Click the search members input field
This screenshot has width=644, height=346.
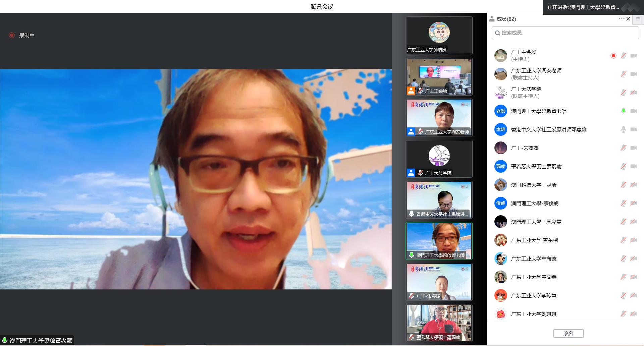[x=565, y=33]
